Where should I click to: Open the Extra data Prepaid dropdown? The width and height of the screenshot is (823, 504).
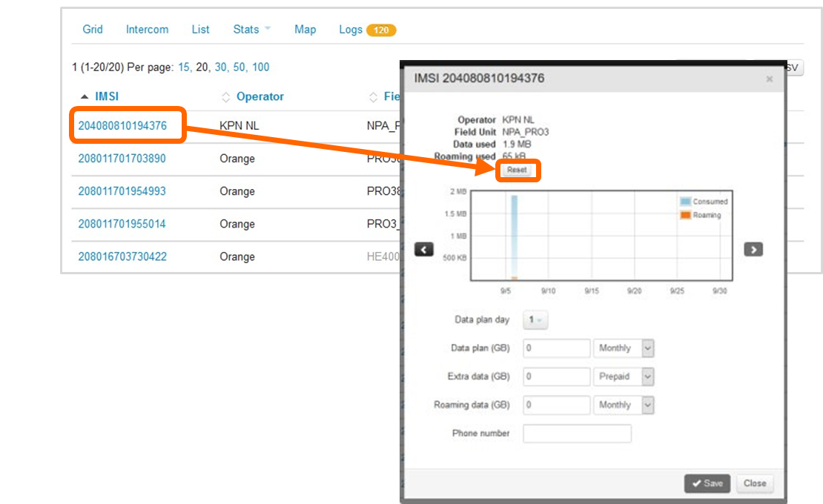click(x=623, y=377)
